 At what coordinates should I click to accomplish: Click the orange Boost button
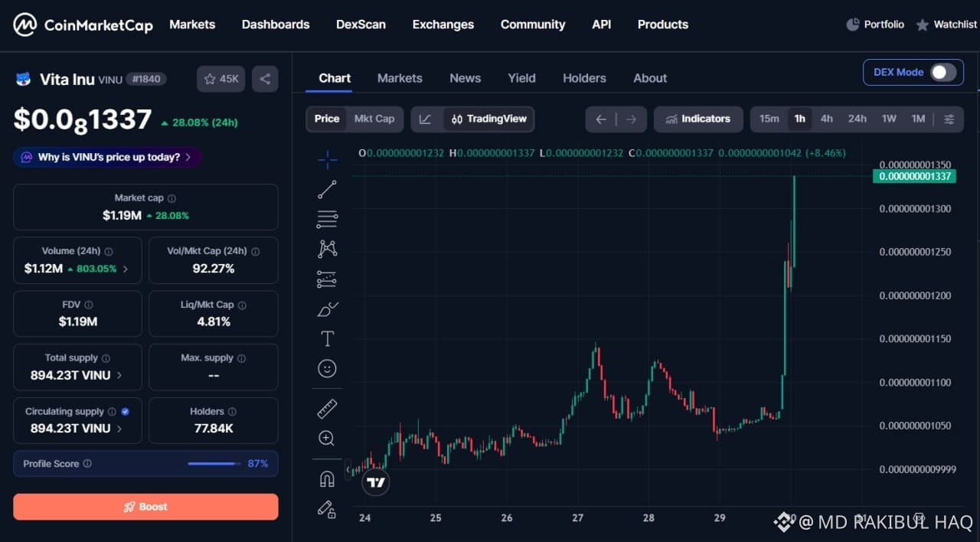tap(145, 507)
